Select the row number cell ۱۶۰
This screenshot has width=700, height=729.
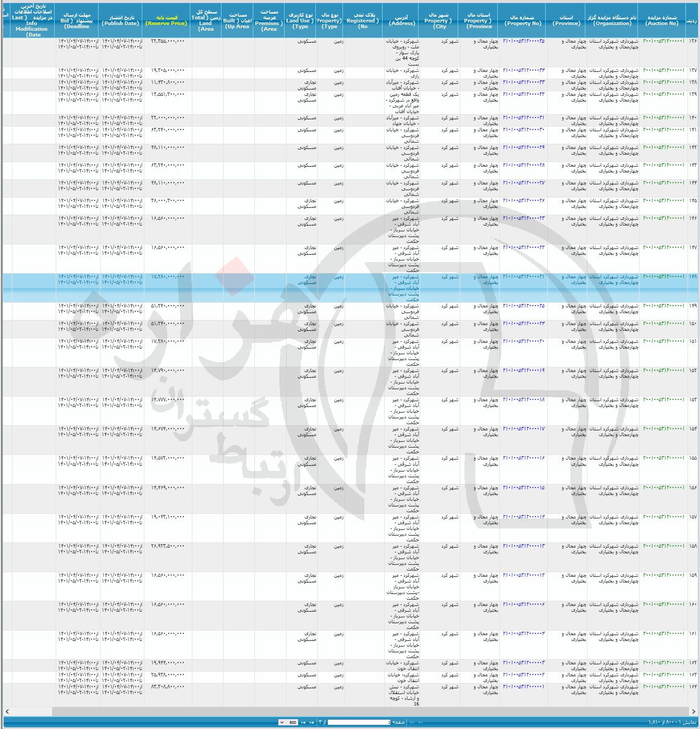click(693, 615)
